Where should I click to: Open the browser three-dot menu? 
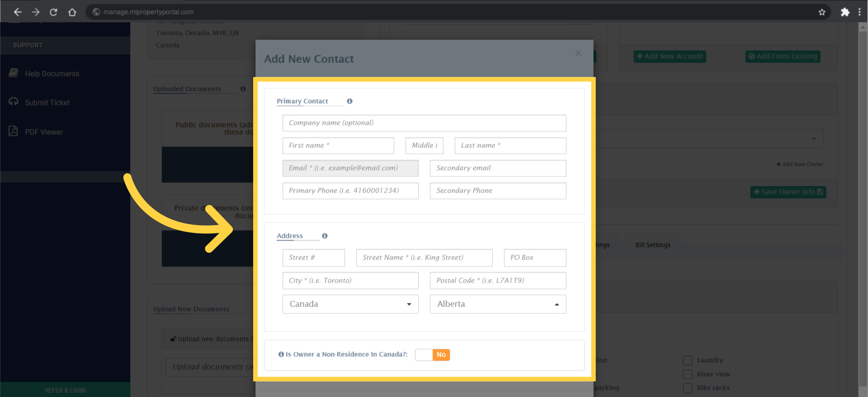(859, 12)
